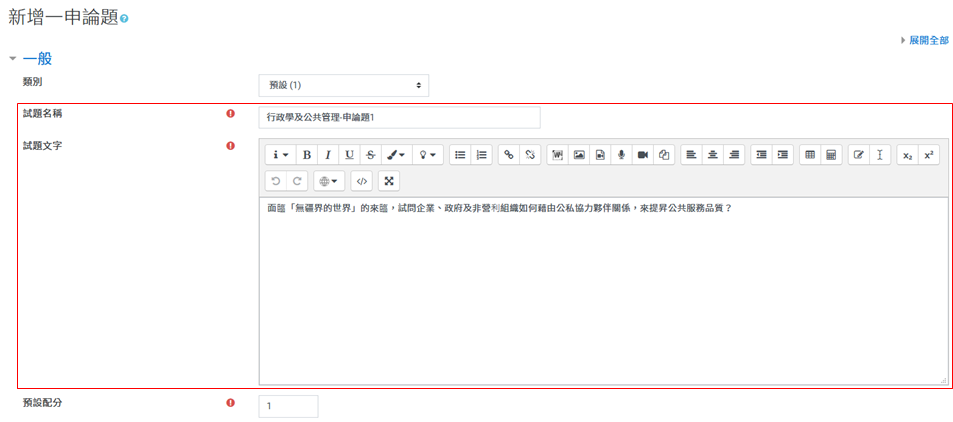The height and width of the screenshot is (422, 953).
Task: Click the 預設配分 label text
Action: [42, 402]
